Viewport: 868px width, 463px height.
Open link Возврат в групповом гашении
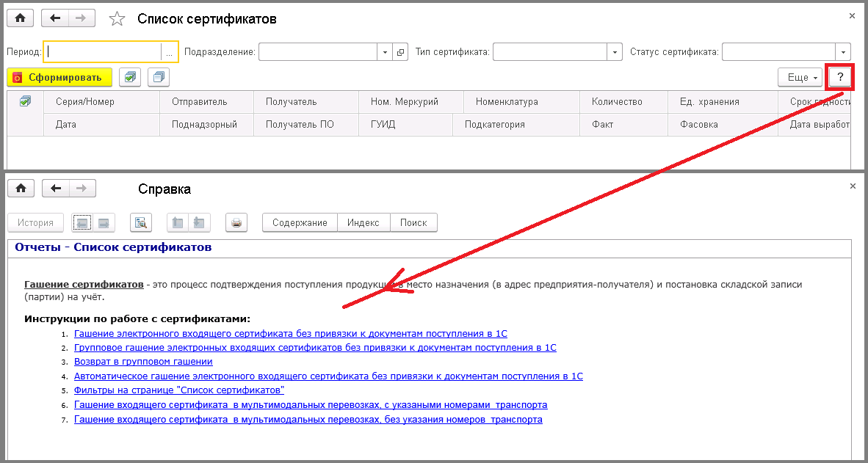pyautogui.click(x=143, y=362)
